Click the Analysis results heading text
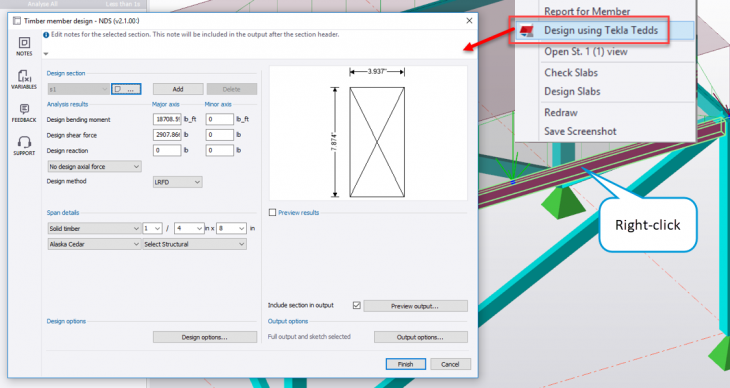The width and height of the screenshot is (730, 388). (x=67, y=104)
